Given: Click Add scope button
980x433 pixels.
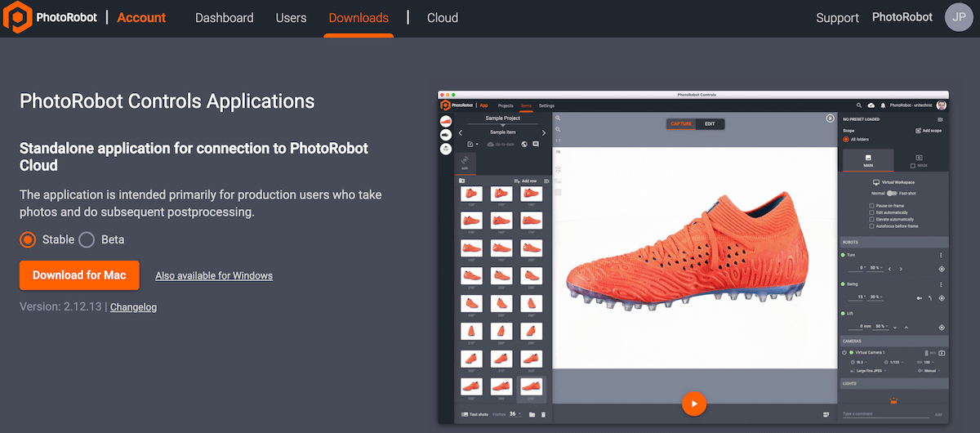Looking at the screenshot, I should coord(929,131).
